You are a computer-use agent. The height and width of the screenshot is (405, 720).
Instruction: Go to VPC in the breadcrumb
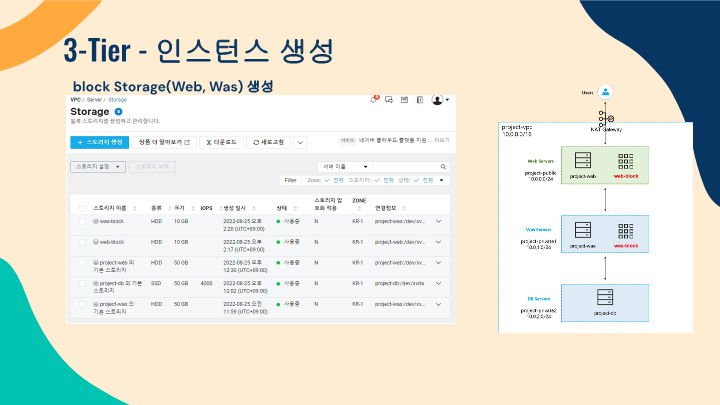coord(75,100)
